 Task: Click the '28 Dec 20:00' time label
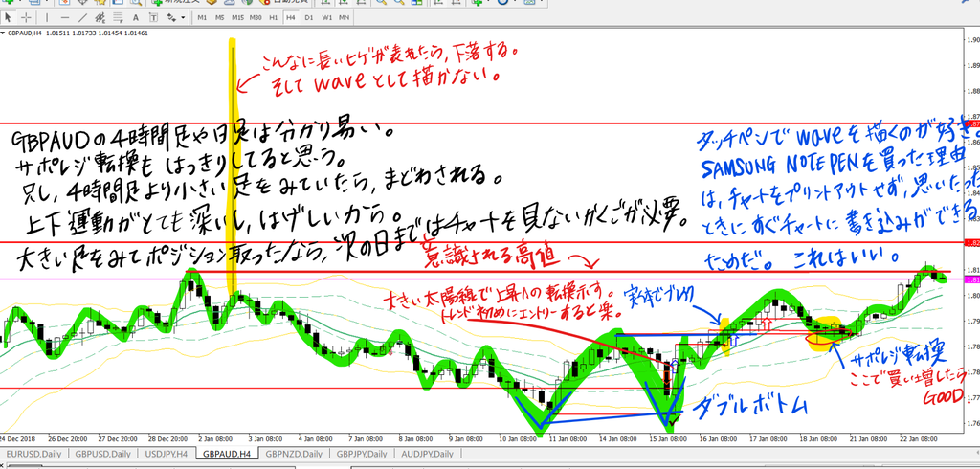(x=168, y=439)
